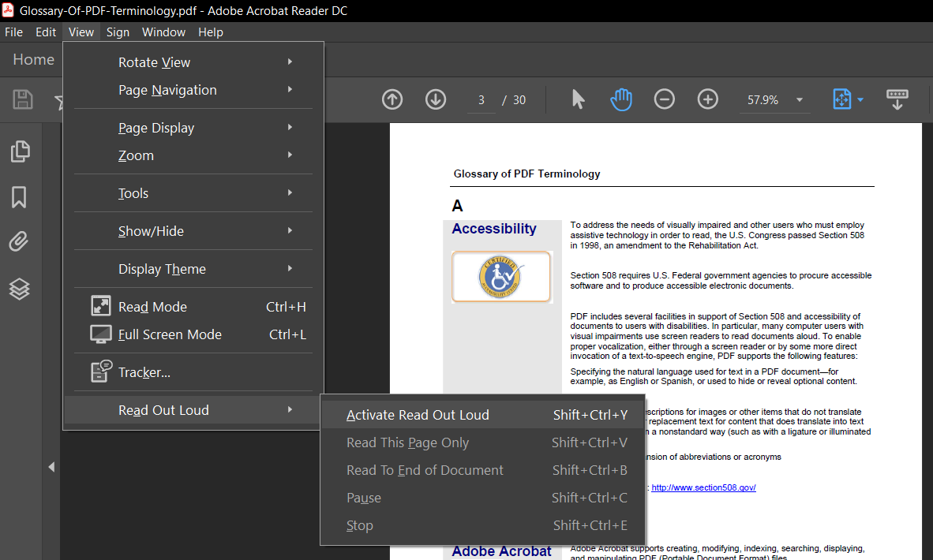This screenshot has width=933, height=560.
Task: Zoom out the document view
Action: 664,99
